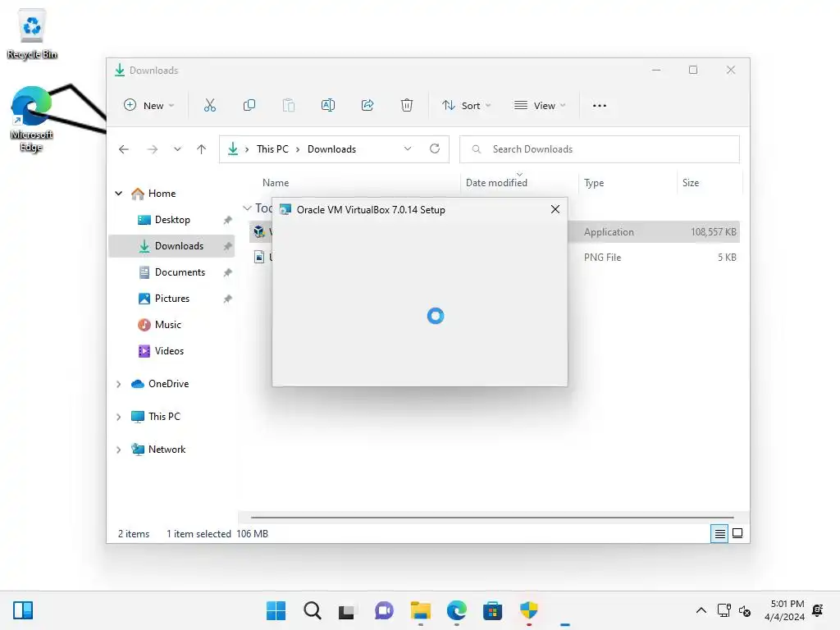Viewport: 840px width, 630px height.
Task: Click the Cut scissors icon
Action: (x=209, y=106)
